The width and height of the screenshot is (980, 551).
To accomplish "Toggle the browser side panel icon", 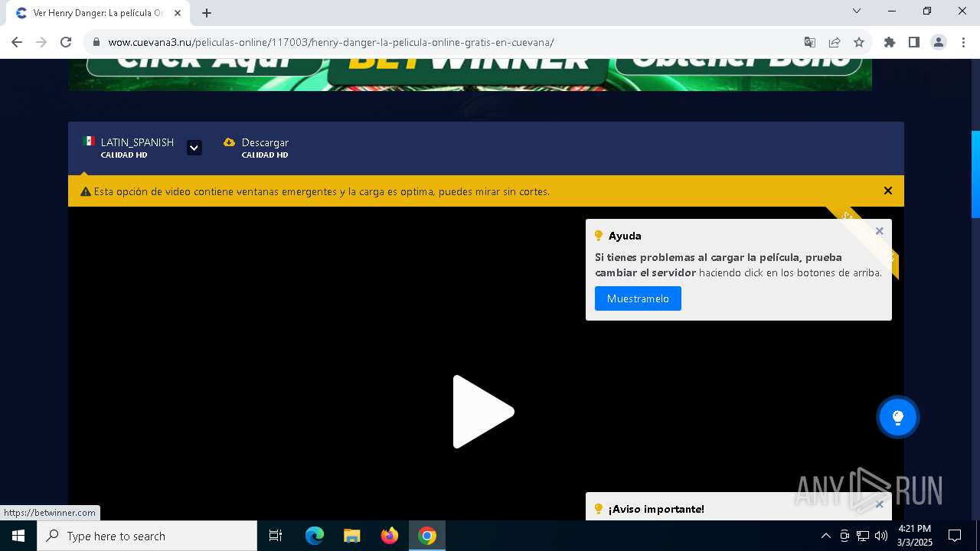I will (914, 42).
